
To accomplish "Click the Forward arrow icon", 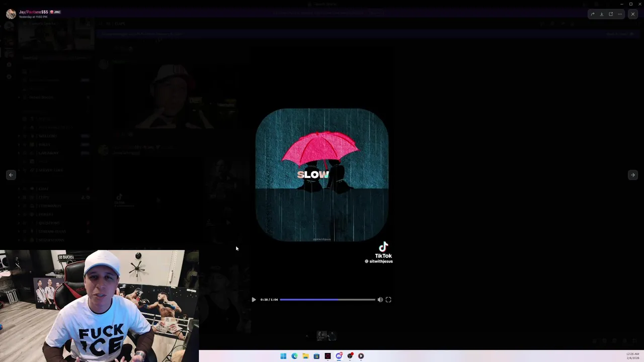I will 593,14.
